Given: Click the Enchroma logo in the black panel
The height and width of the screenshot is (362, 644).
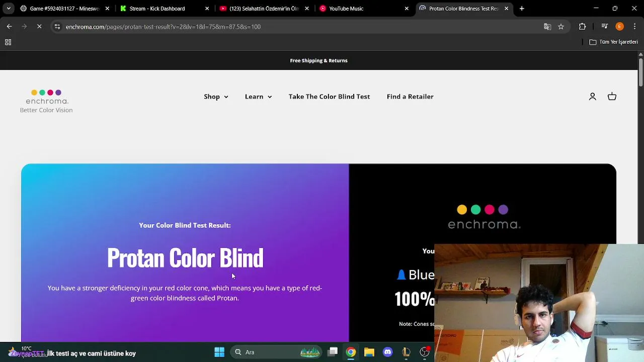Looking at the screenshot, I should [x=484, y=217].
